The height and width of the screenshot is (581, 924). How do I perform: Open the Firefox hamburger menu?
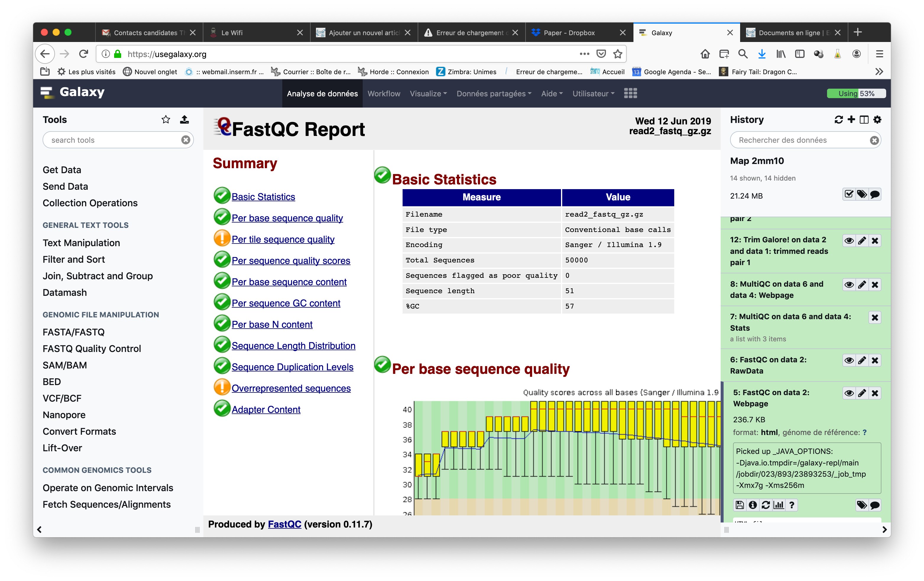pos(879,54)
